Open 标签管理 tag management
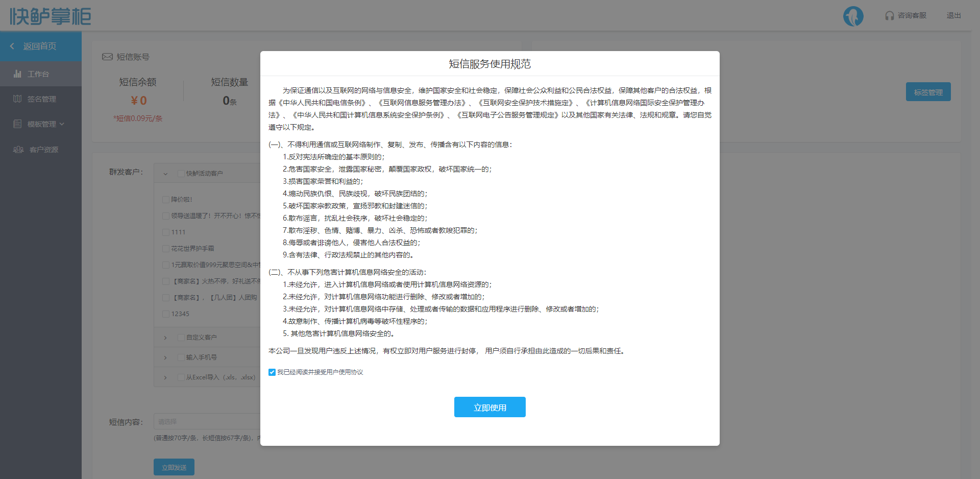 click(x=928, y=92)
